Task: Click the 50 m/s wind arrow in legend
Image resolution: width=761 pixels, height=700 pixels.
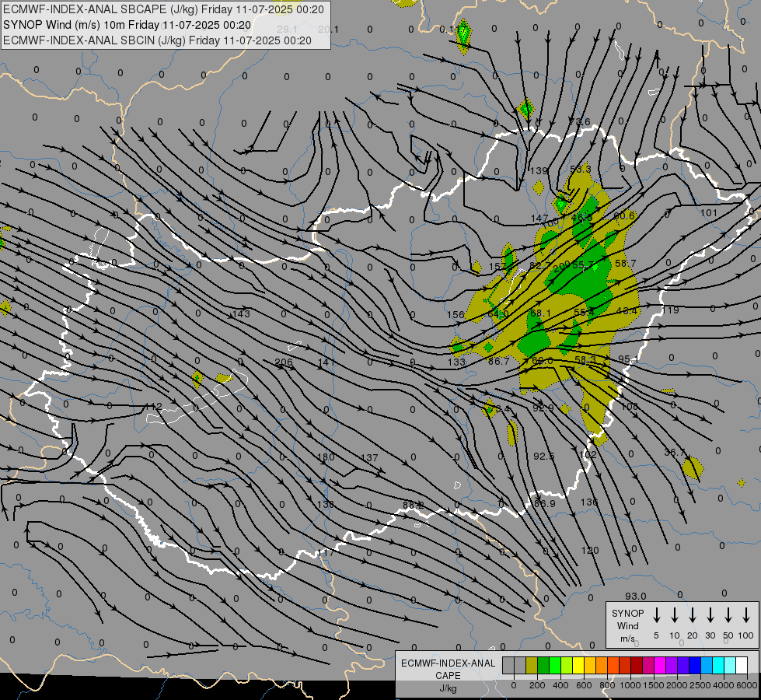Action: pos(728,615)
